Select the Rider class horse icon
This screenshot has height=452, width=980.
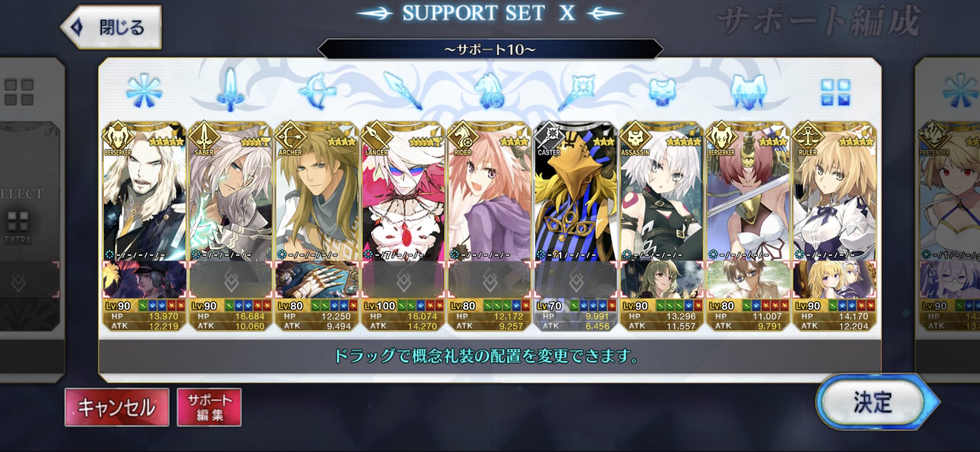[489, 91]
